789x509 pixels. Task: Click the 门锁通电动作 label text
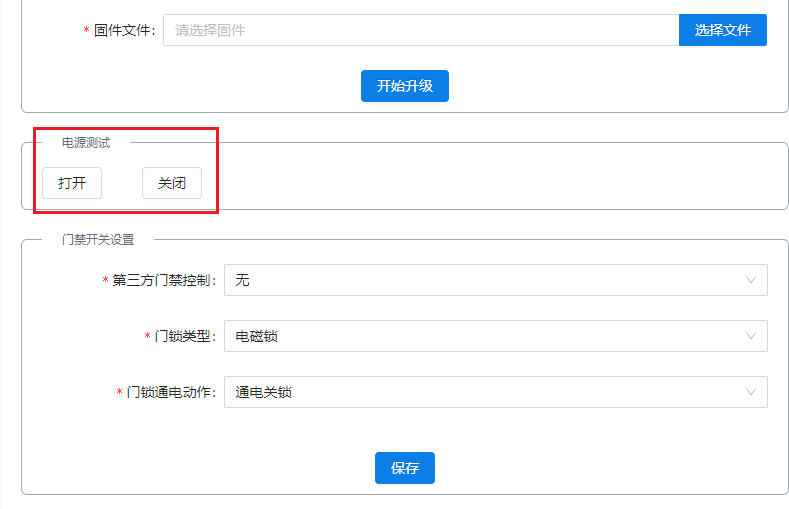click(x=171, y=392)
